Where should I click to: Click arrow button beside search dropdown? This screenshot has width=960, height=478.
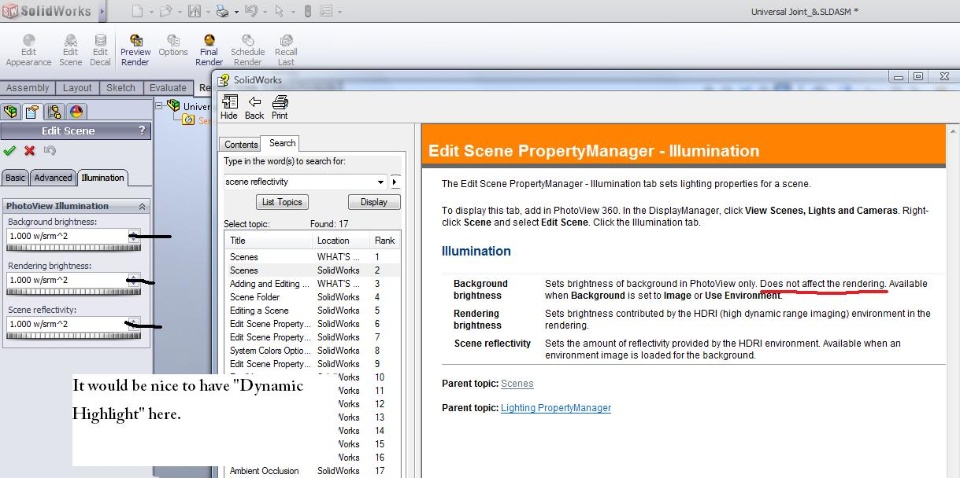396,182
